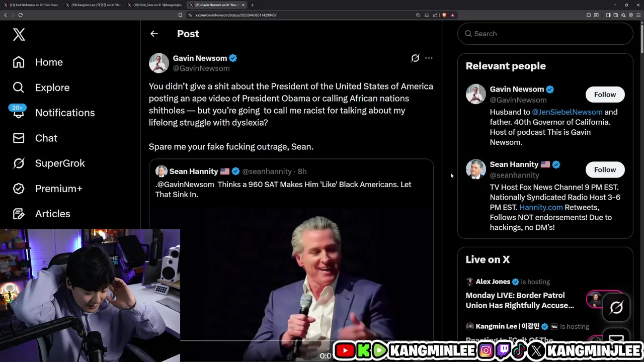Viewport: 644px width, 362px height.
Task: Open the floating Grok button at bottom right
Action: (x=616, y=308)
